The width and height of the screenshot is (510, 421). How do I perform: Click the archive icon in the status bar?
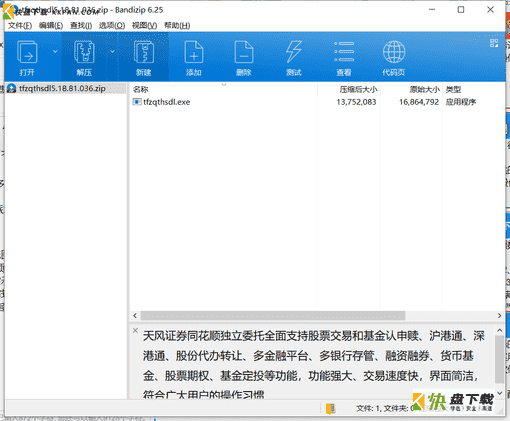pyautogui.click(x=331, y=408)
